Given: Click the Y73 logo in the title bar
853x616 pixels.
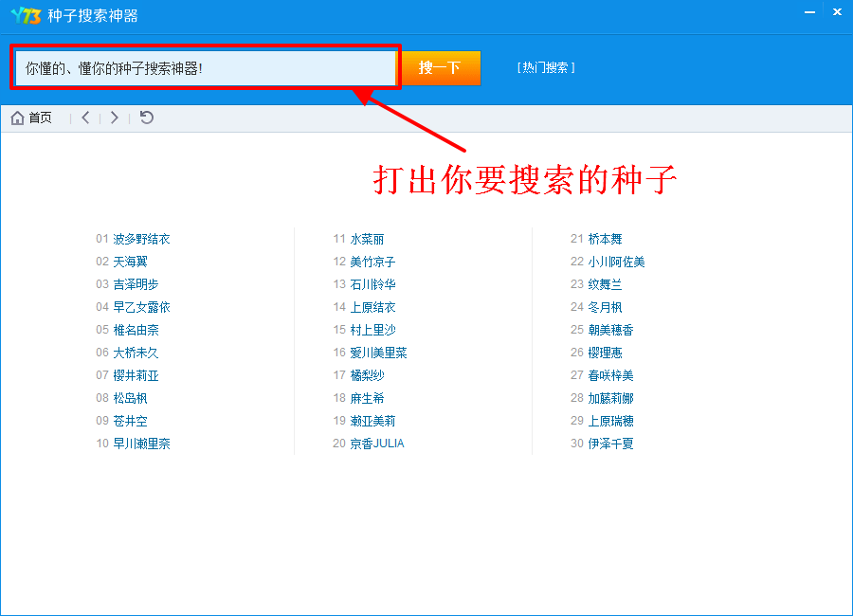Looking at the screenshot, I should 25,14.
